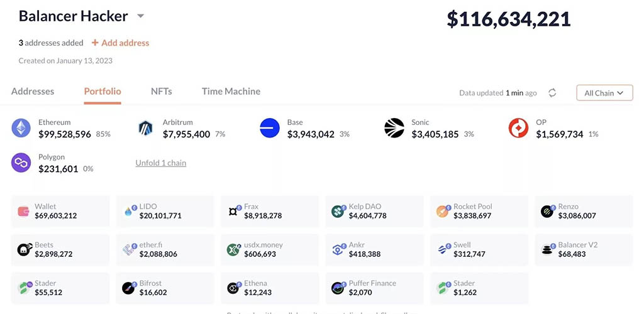644x314 pixels.
Task: Click the Arbitrum chain icon
Action: (145, 128)
